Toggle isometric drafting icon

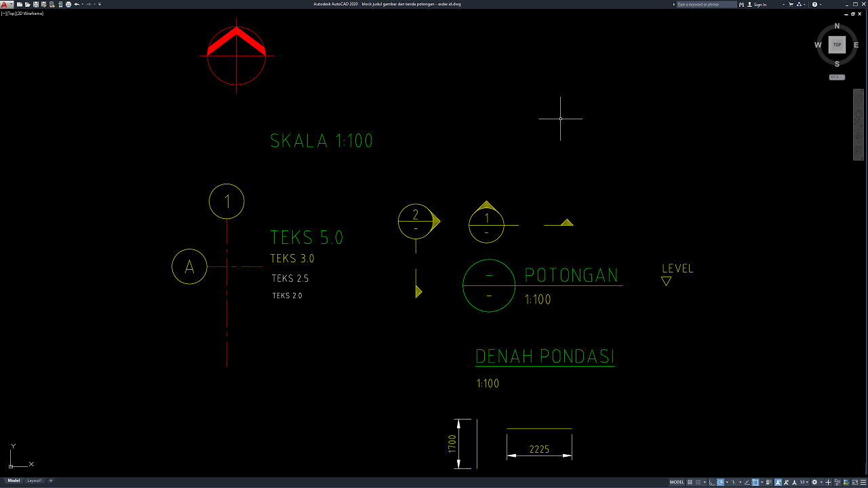(733, 483)
